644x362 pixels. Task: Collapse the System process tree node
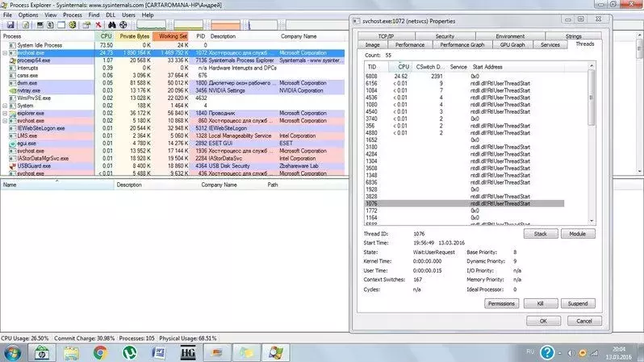(5, 106)
